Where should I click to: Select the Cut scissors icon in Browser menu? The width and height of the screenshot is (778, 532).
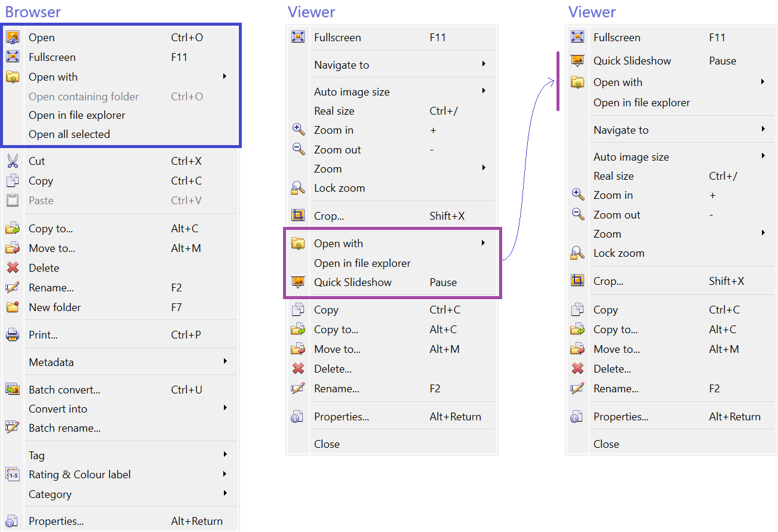click(13, 161)
